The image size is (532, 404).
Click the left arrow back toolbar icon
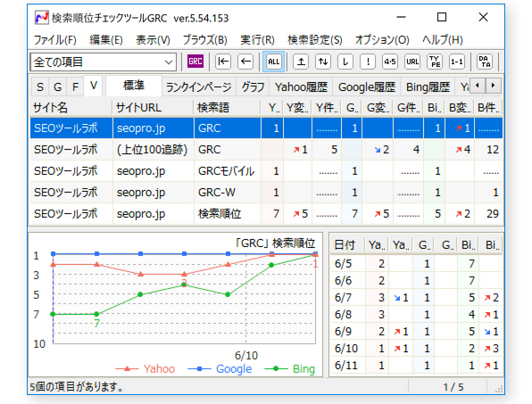(245, 62)
